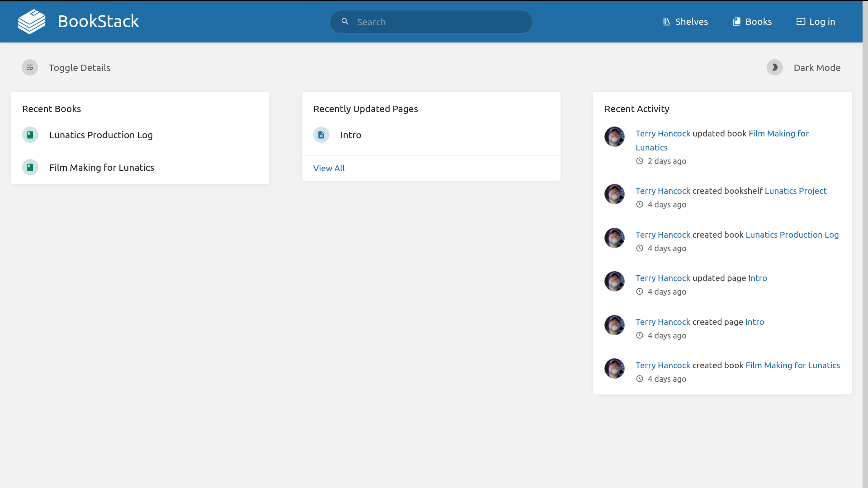This screenshot has width=868, height=488.
Task: Toggle Dark Mode on
Action: (816, 67)
